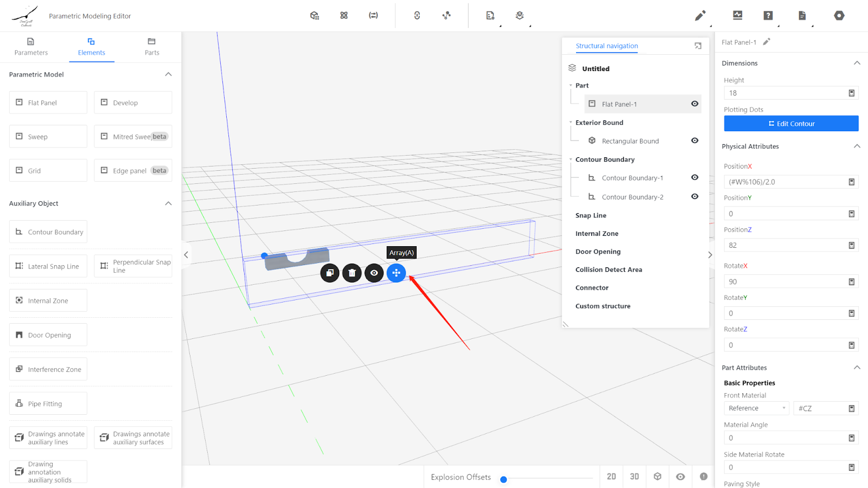The image size is (868, 488).
Task: Switch to 2D view mode
Action: pos(611,477)
